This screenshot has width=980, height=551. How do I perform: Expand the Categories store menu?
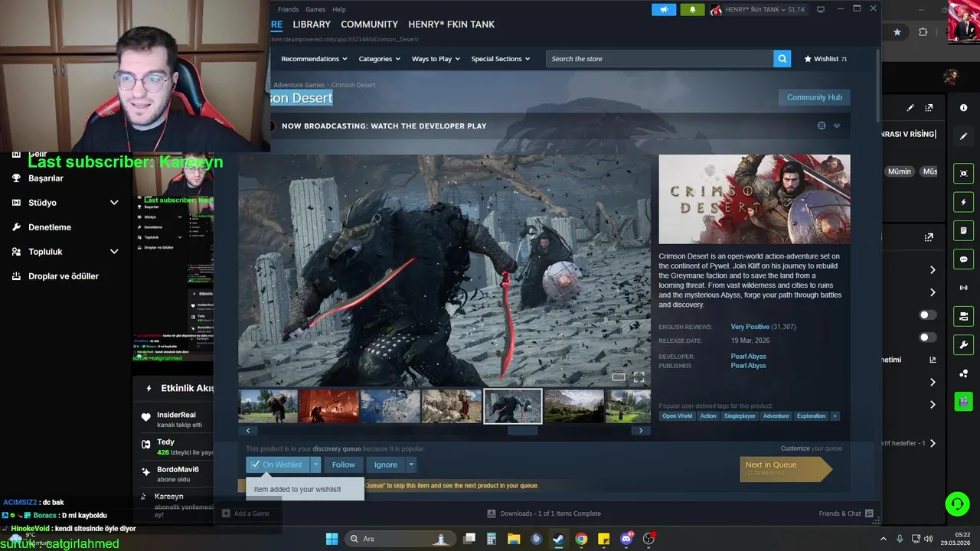pos(380,59)
